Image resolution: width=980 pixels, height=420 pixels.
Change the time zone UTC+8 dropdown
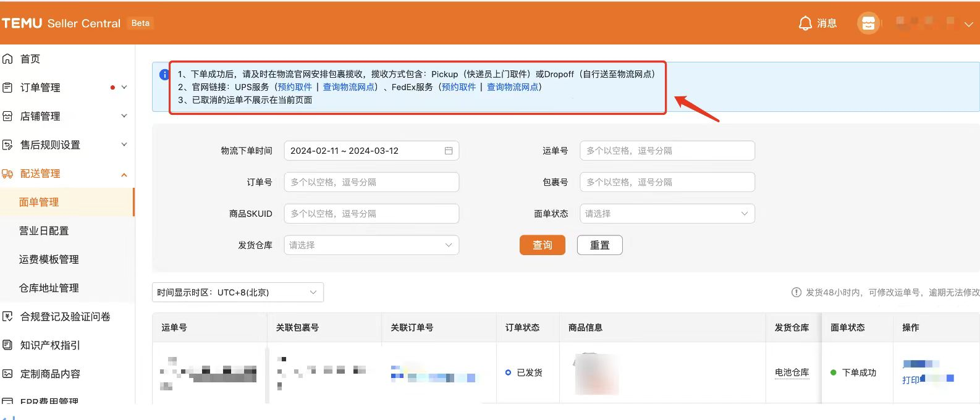click(237, 292)
